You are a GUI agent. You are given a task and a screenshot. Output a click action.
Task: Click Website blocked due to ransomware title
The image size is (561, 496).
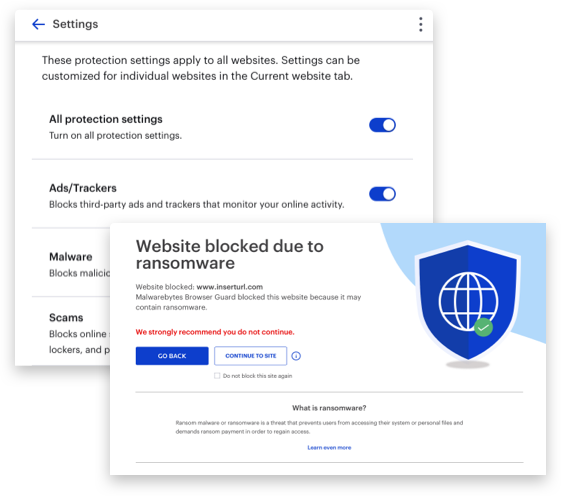pyautogui.click(x=230, y=254)
